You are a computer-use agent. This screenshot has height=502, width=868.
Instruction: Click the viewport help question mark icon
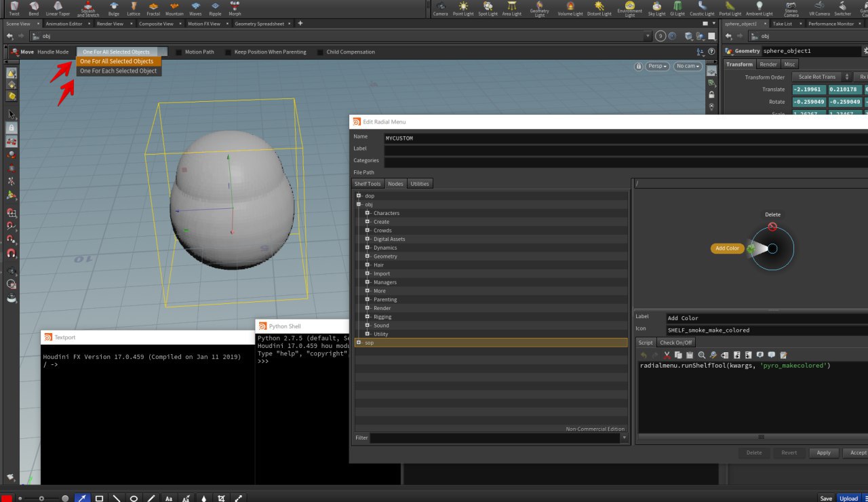pos(711,52)
